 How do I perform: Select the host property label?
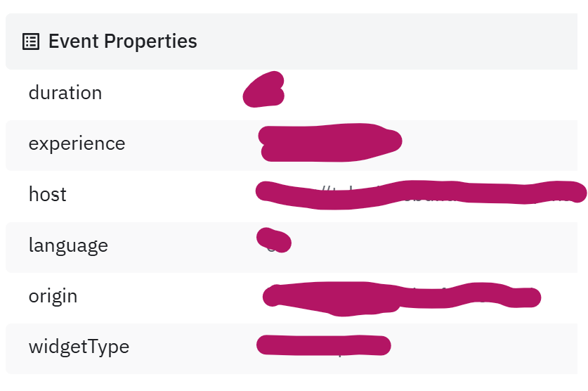(x=48, y=194)
